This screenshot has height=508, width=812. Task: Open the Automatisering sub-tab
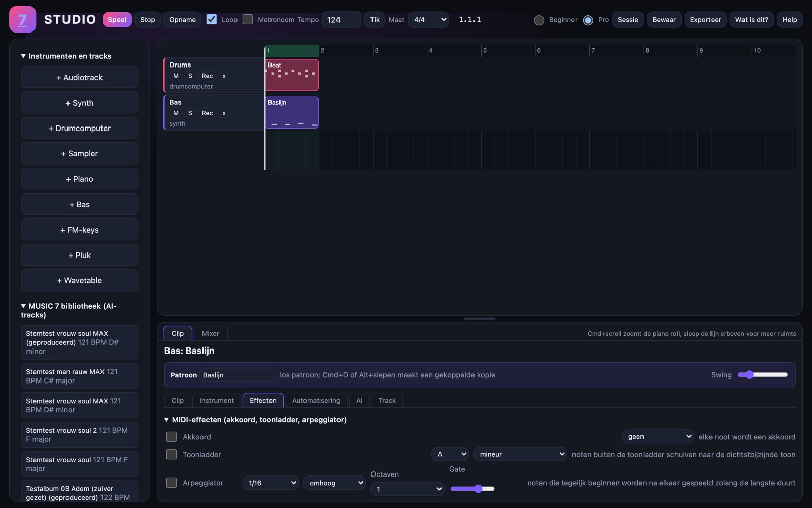[316, 400]
